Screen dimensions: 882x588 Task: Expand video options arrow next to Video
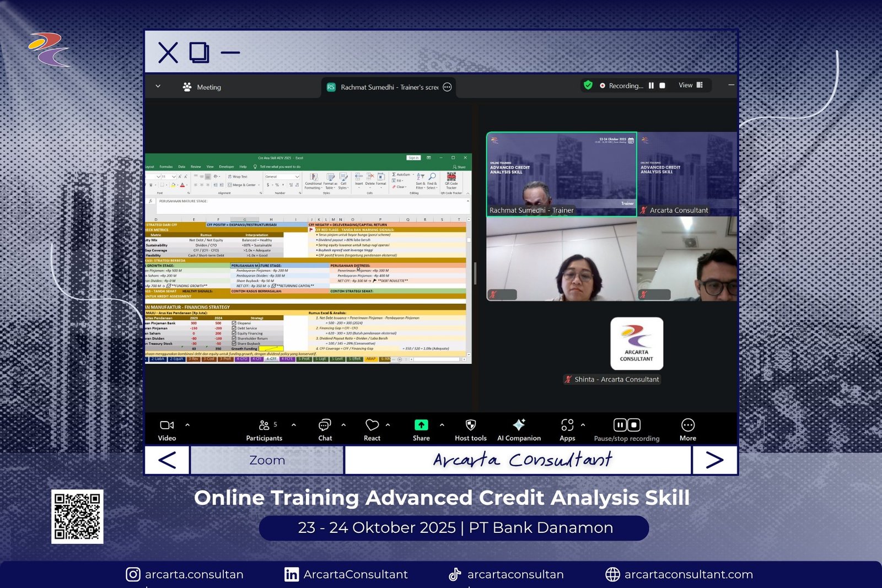click(187, 425)
